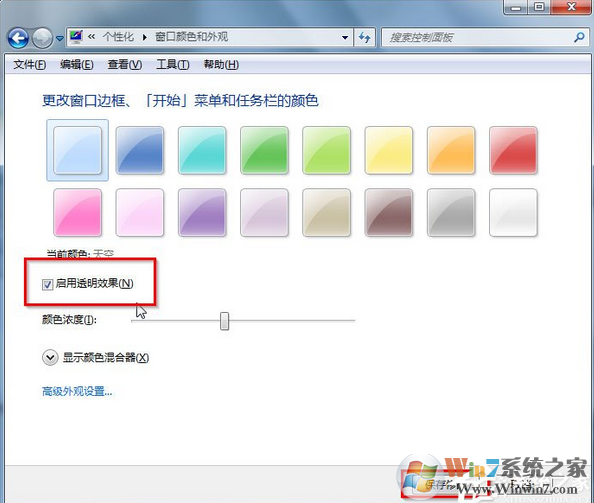Select the pale pink color swatch

point(140,212)
